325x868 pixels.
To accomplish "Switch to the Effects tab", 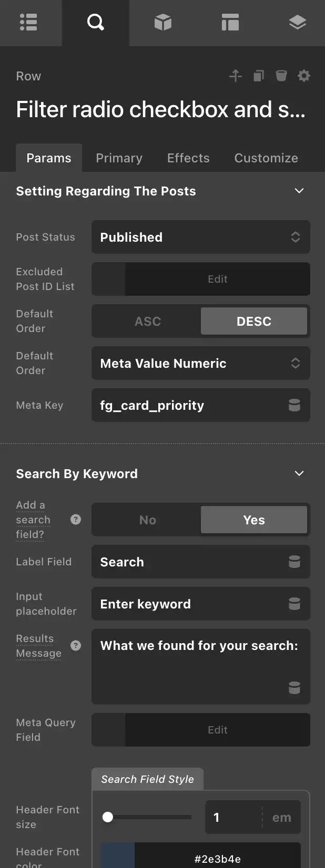I will pos(188,158).
